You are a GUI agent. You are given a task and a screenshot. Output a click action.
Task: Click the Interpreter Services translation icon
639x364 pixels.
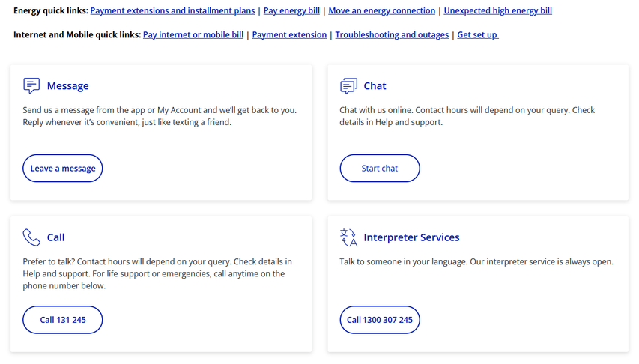click(348, 237)
